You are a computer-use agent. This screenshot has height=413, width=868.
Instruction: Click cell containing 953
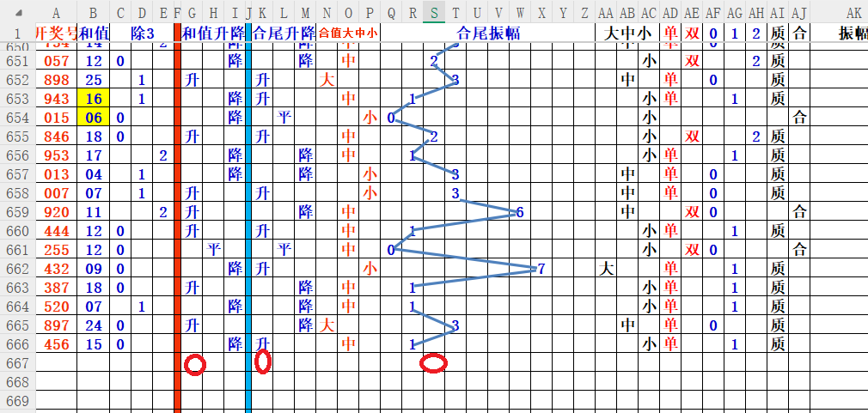click(x=57, y=155)
